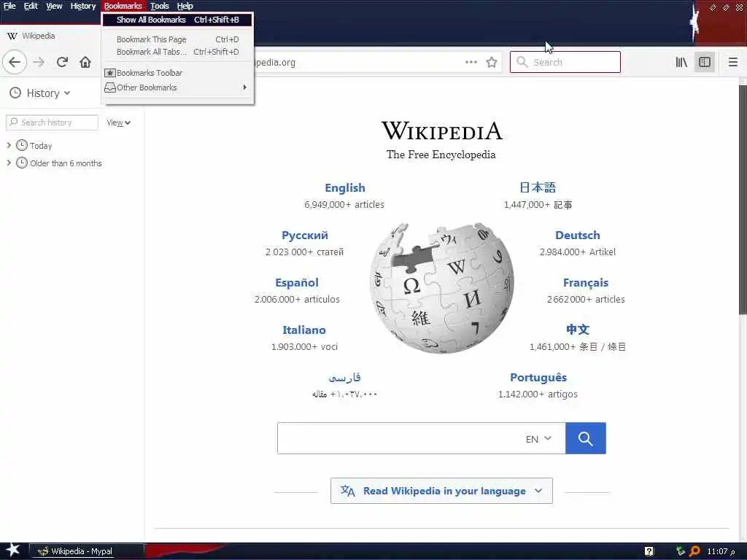Open the Home page icon
This screenshot has width=747, height=560.
[85, 62]
